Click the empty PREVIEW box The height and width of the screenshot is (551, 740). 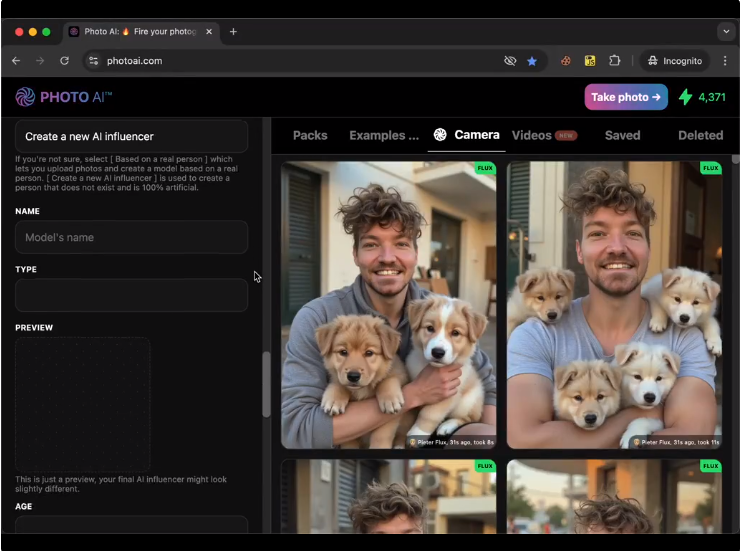click(83, 404)
